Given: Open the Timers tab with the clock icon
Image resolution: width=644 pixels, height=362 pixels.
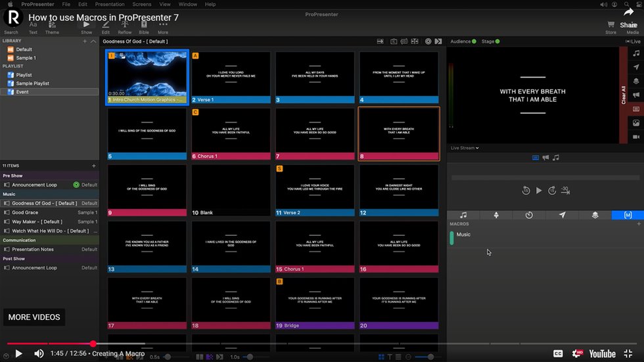Looking at the screenshot, I should tap(529, 215).
